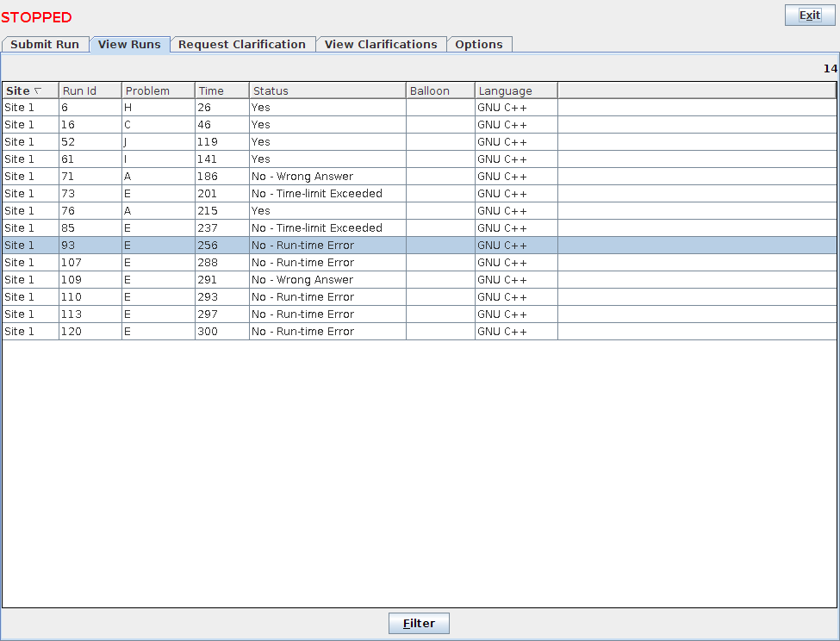Click the Language column header
This screenshot has width=840, height=641.
515,90
